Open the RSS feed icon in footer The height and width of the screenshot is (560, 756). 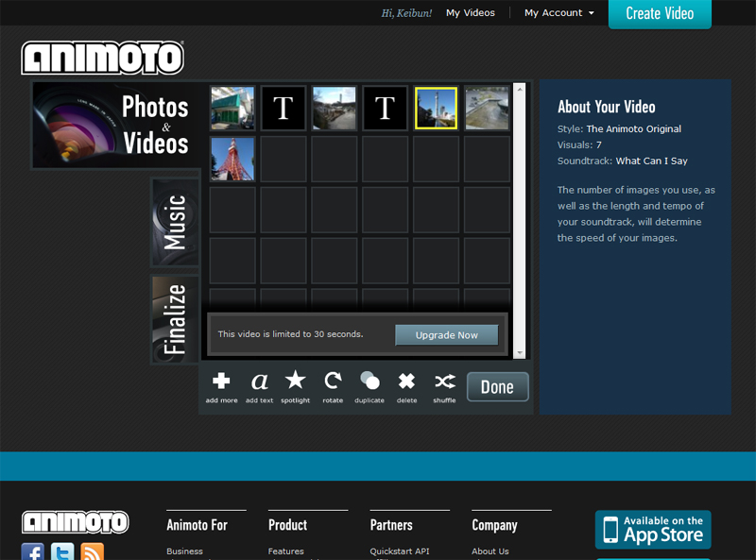92,552
